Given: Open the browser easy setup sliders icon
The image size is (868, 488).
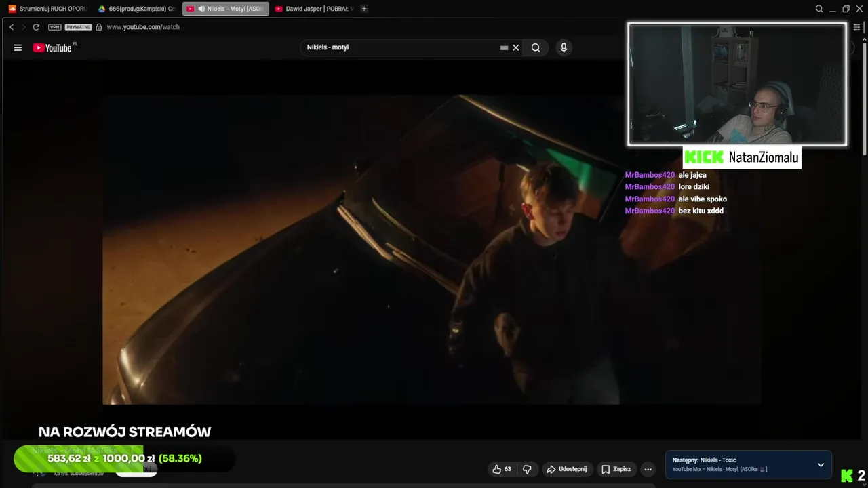Looking at the screenshot, I should (856, 27).
